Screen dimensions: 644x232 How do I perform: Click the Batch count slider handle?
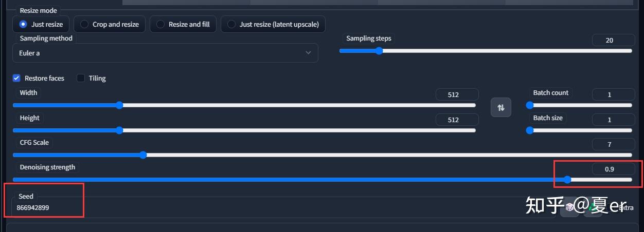tap(530, 105)
